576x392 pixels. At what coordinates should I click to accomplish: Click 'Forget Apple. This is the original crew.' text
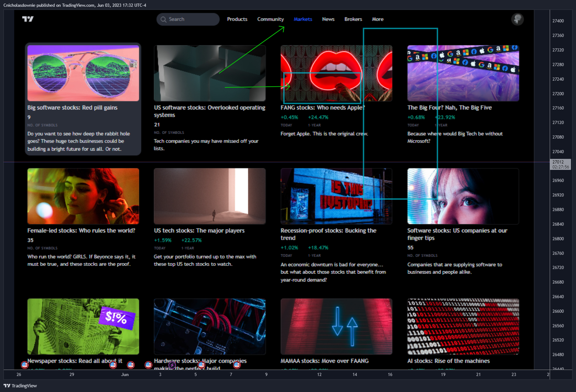[324, 134]
